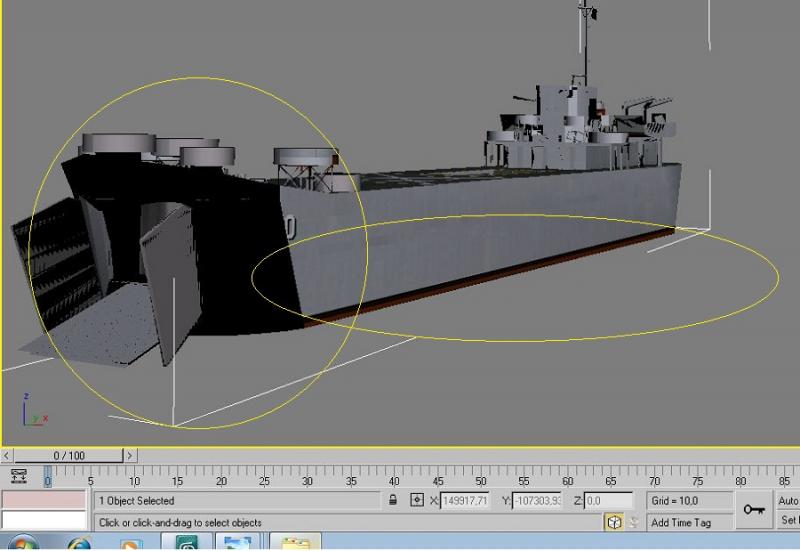Click frame 10 on the track bar
This screenshot has height=551, width=800.
[134, 481]
